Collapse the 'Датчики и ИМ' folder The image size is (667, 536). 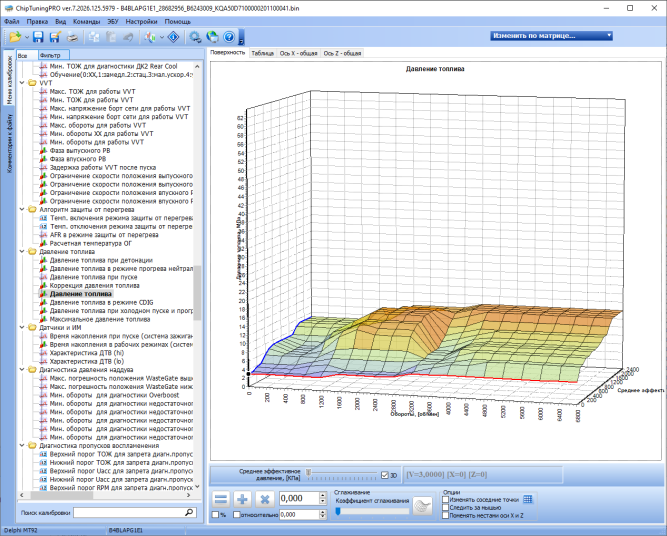[x=22, y=328]
